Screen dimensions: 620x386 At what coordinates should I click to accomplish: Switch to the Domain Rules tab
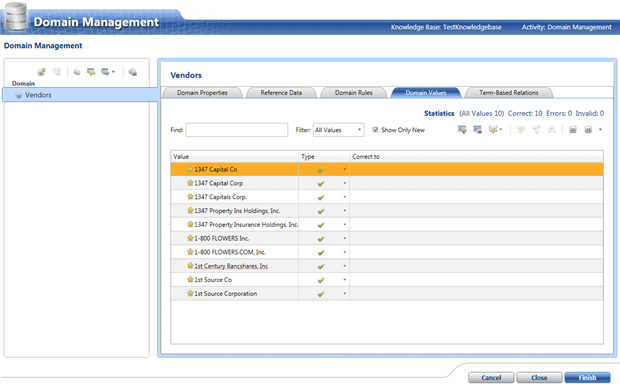(x=353, y=93)
